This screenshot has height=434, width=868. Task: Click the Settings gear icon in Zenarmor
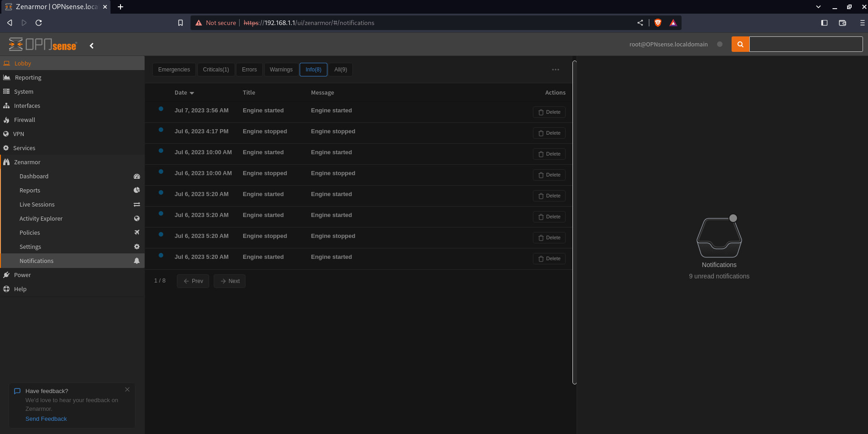[137, 247]
